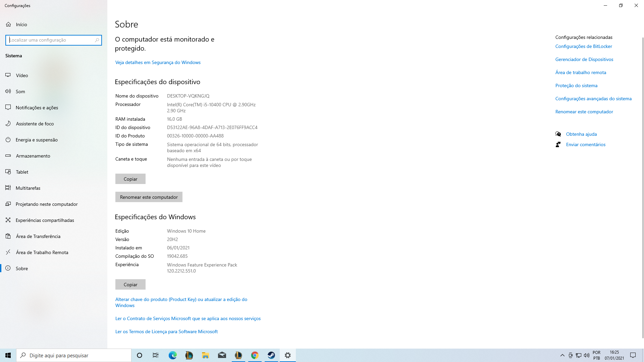Open Projetando neste computador icon

[8, 204]
